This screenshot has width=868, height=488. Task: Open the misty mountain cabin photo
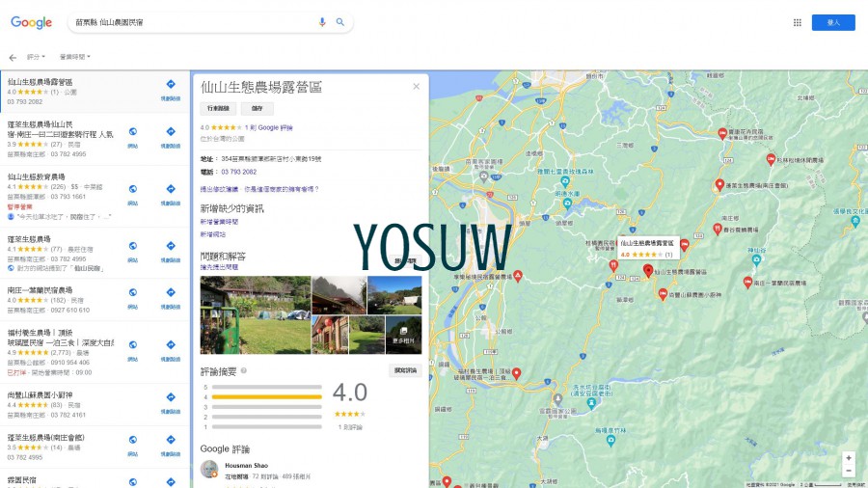(x=339, y=295)
